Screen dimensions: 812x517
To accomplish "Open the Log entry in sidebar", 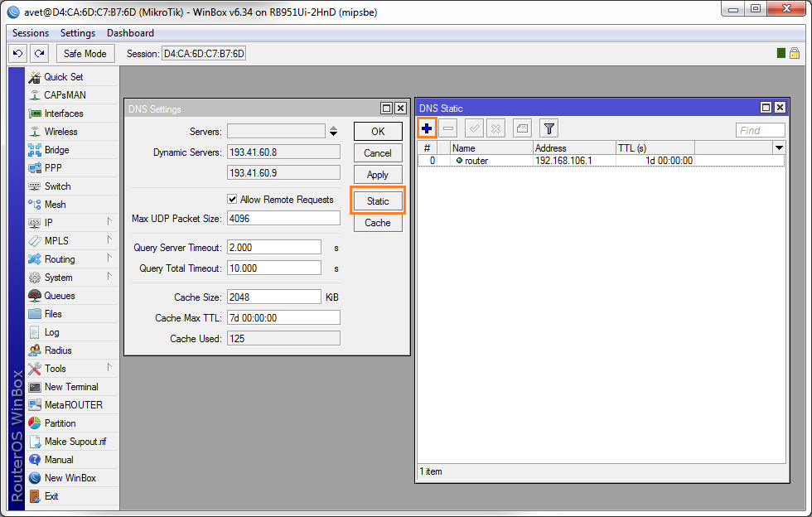I will [51, 332].
